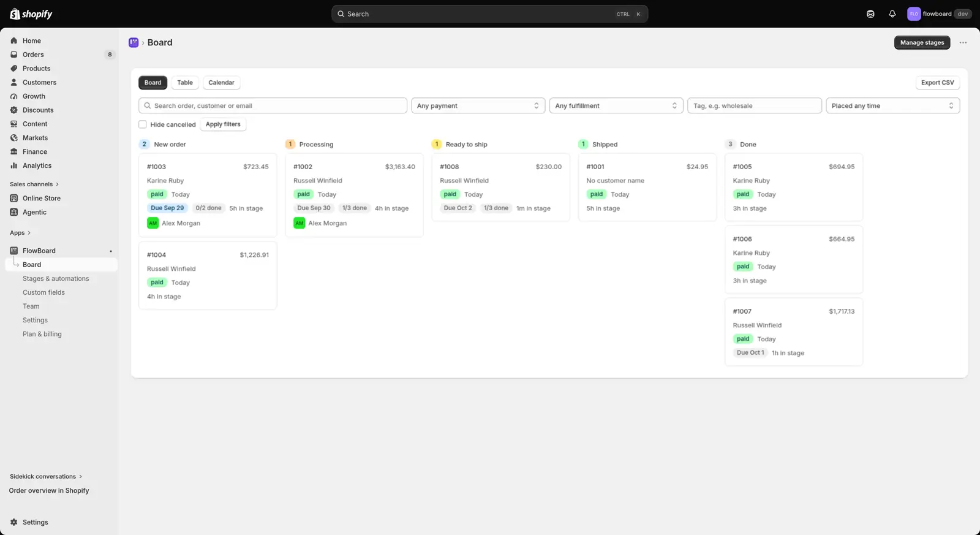Expand the Sales channels section
This screenshot has width=980, height=535.
[x=34, y=184]
